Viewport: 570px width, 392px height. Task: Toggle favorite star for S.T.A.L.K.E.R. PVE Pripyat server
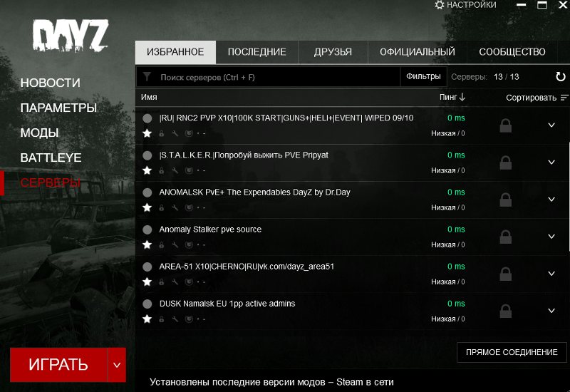[x=147, y=170]
